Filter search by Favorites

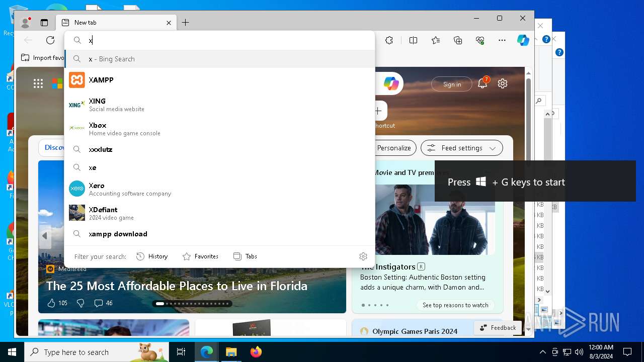tap(200, 256)
